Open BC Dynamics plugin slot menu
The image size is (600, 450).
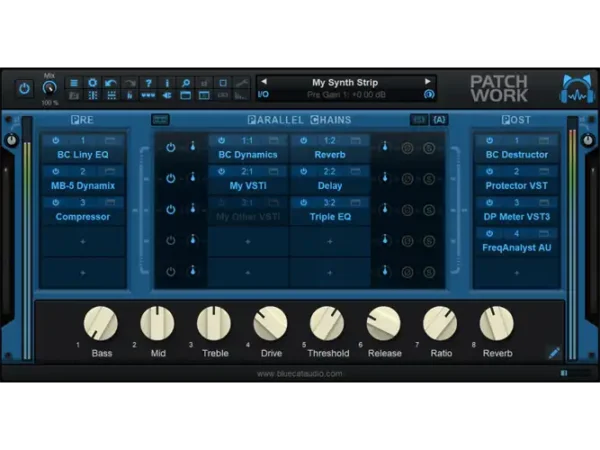[248, 155]
